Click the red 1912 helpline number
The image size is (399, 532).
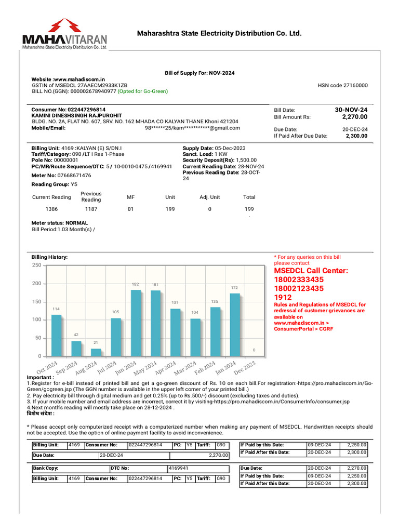click(x=283, y=297)
